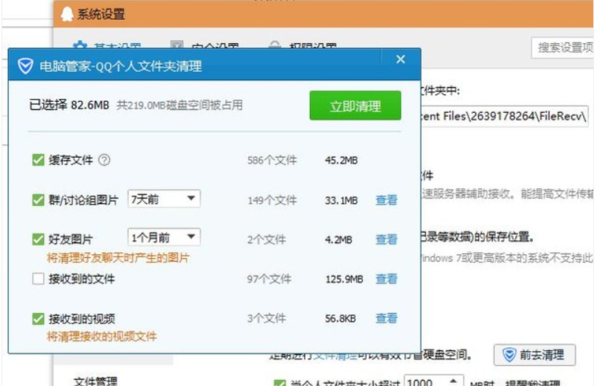Click the stepper up arrow by 1000
This screenshot has height=386, width=600.
453,381
